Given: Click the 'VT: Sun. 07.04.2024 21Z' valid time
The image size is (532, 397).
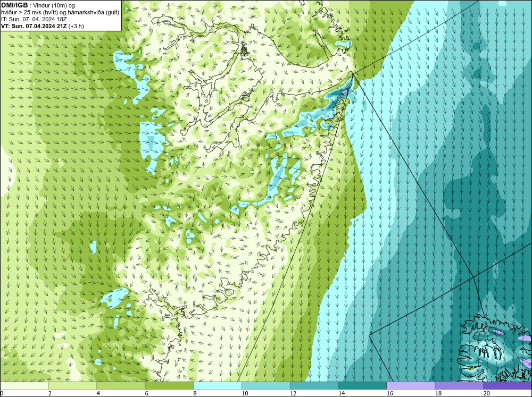Looking at the screenshot, I should (x=34, y=26).
